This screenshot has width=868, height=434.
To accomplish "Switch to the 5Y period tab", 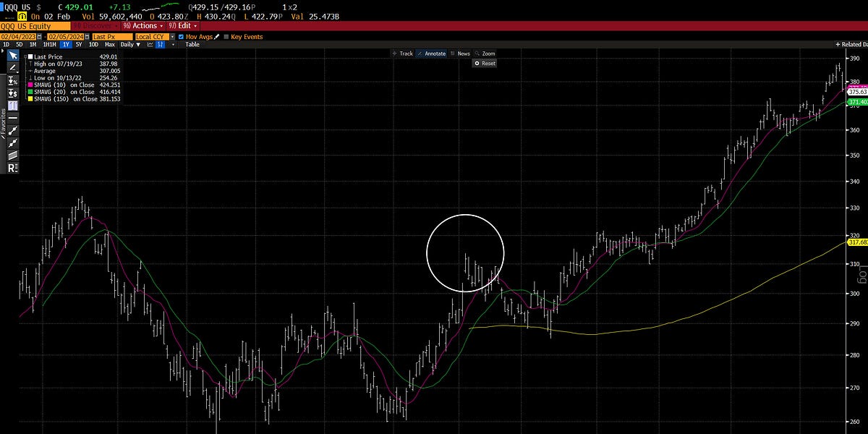I will (78, 44).
